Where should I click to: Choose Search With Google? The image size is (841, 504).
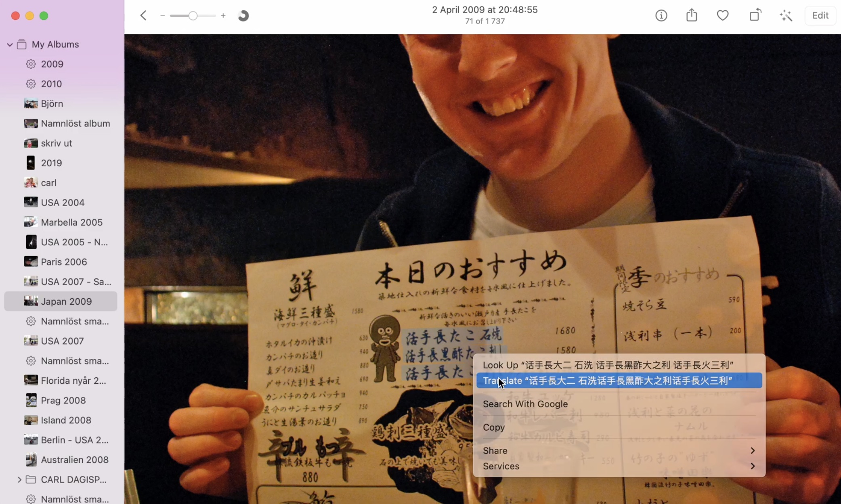[619, 404]
